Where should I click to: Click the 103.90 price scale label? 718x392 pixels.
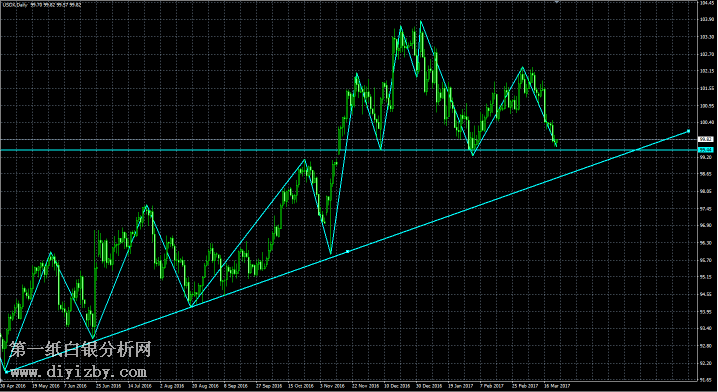(707, 19)
